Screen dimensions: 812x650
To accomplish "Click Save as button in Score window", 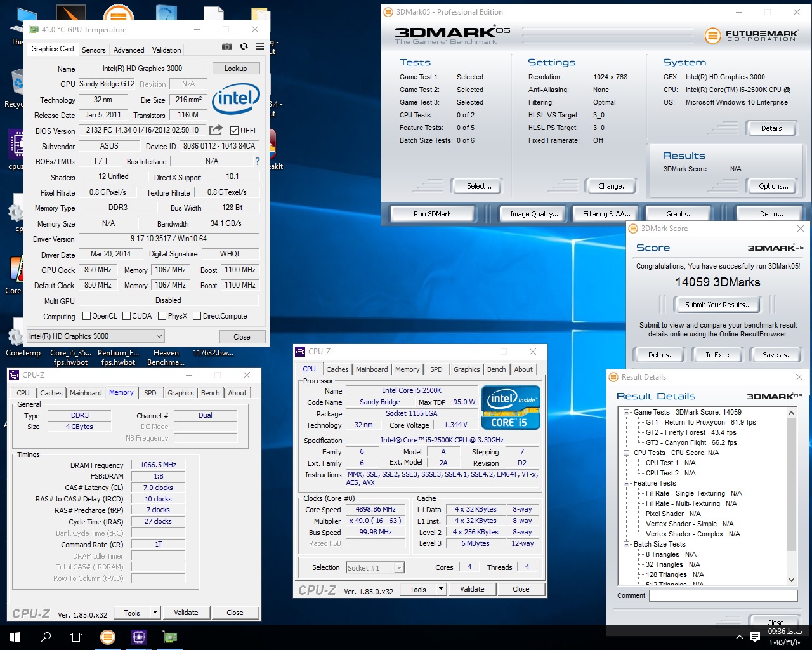I will [777, 355].
